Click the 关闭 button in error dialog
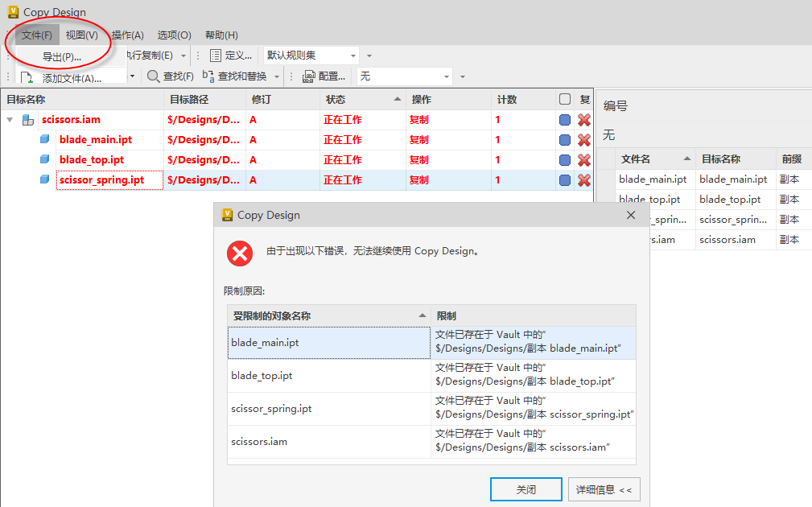Image resolution: width=812 pixels, height=507 pixels. (526, 489)
